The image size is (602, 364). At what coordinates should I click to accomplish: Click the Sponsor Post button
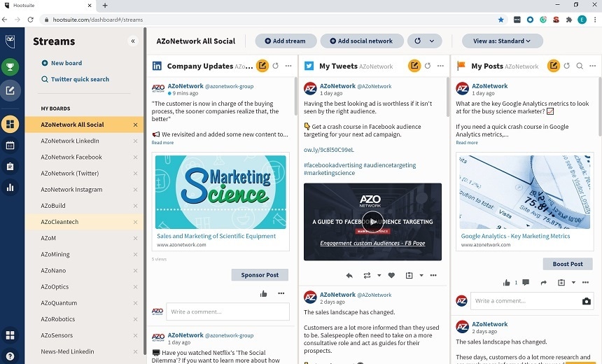pos(260,275)
